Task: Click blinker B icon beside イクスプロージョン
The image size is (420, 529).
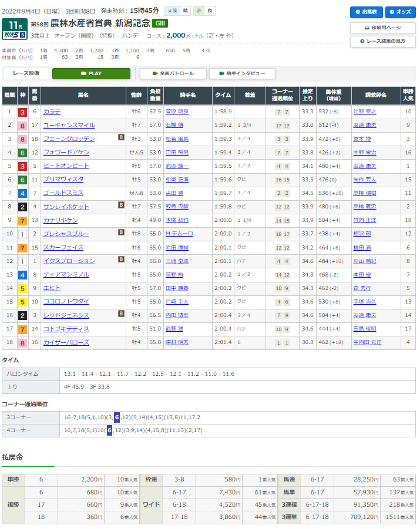Action: point(121,260)
